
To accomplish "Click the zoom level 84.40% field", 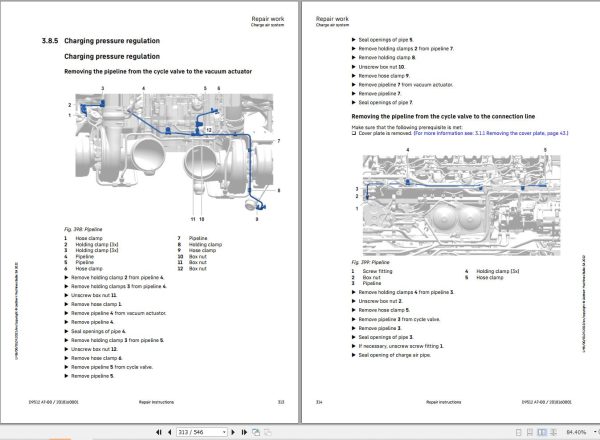I will (576, 432).
